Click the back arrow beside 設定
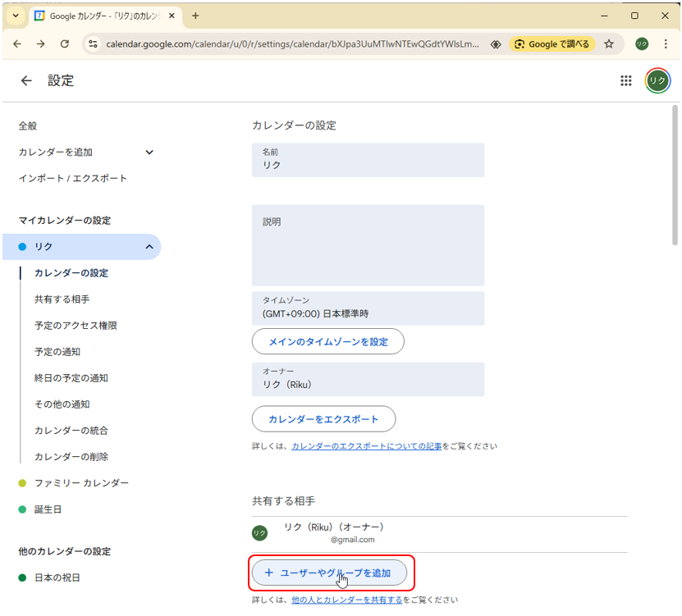The height and width of the screenshot is (616, 682). coord(26,80)
